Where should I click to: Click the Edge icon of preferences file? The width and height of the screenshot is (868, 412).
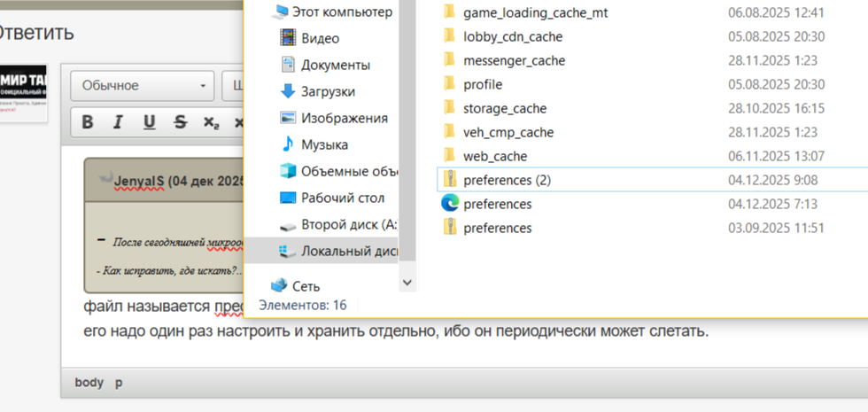450,203
